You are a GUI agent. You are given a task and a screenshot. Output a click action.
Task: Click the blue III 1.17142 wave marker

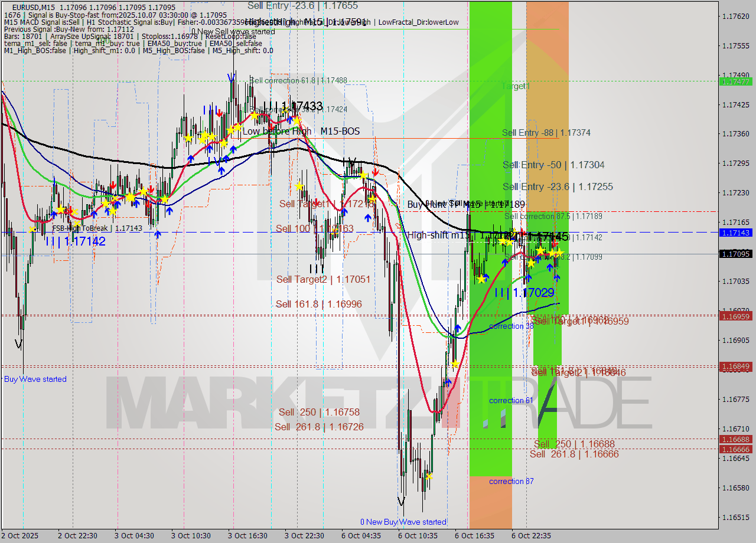pos(75,241)
